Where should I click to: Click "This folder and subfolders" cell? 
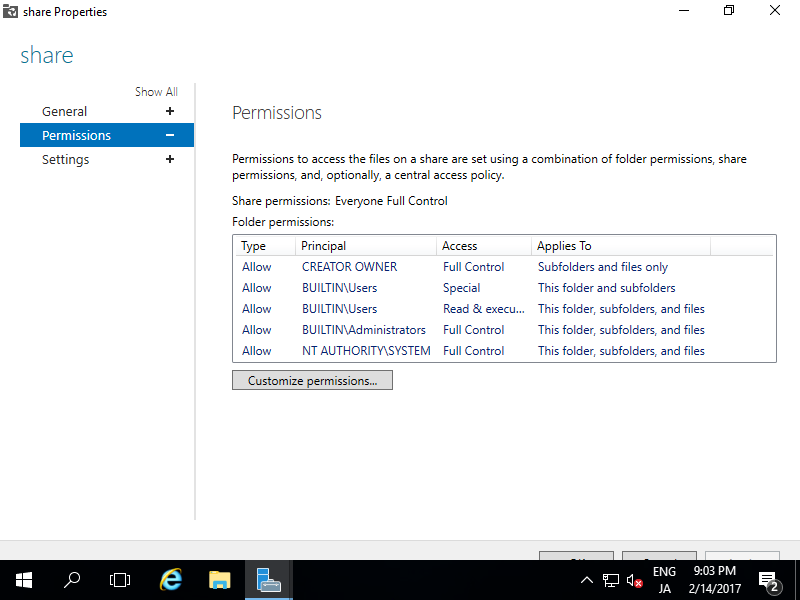pyautogui.click(x=606, y=288)
